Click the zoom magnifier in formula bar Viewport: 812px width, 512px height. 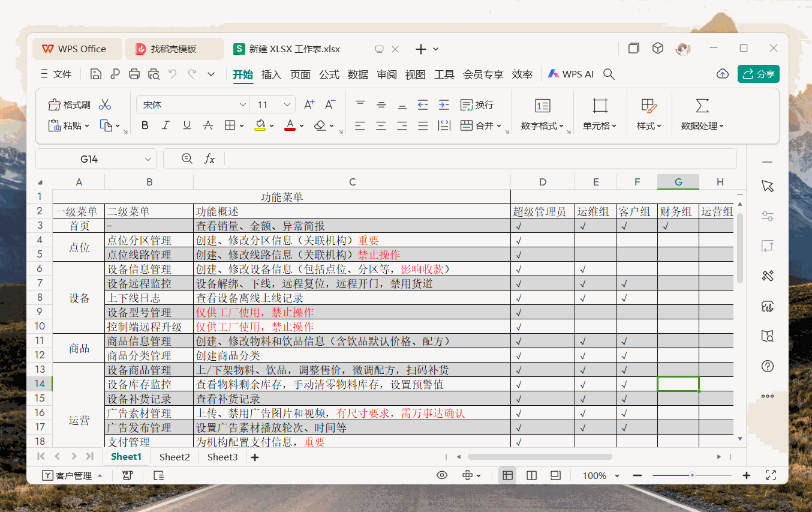[x=187, y=158]
